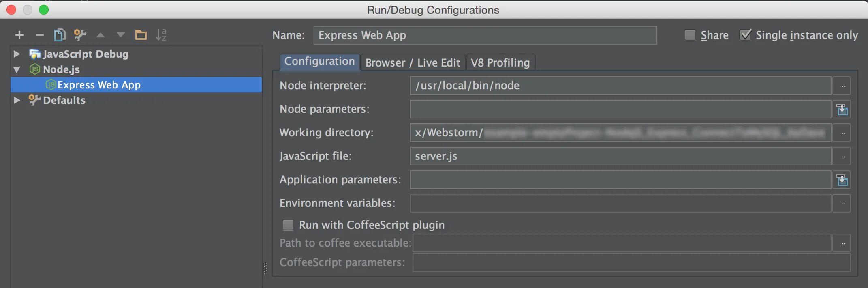Image resolution: width=868 pixels, height=288 pixels.
Task: Move configuration up arrow
Action: tap(100, 35)
